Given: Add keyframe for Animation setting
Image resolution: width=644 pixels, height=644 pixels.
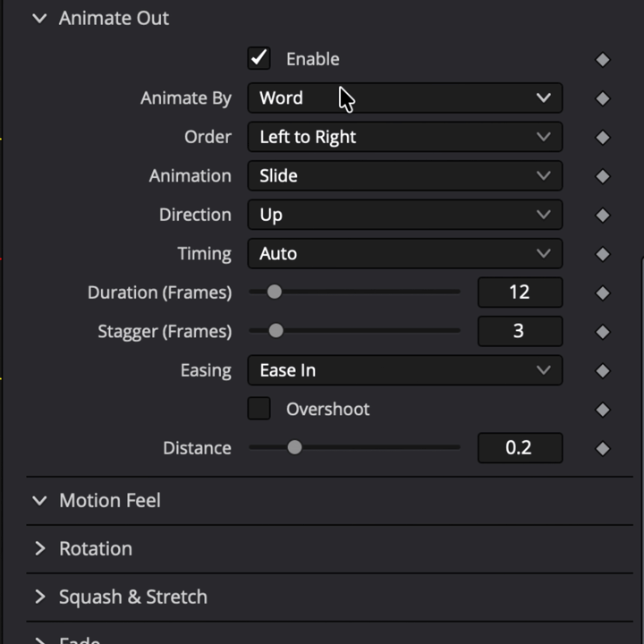Looking at the screenshot, I should pyautogui.click(x=603, y=176).
